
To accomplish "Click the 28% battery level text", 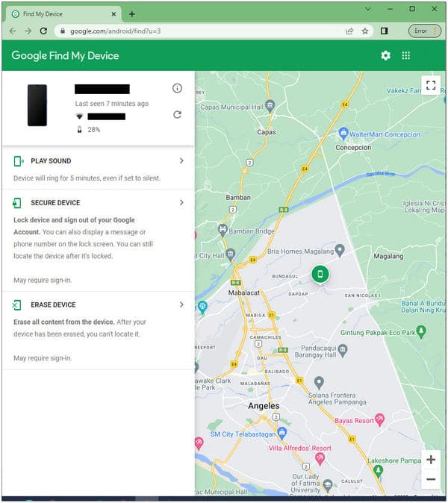I will pyautogui.click(x=94, y=130).
